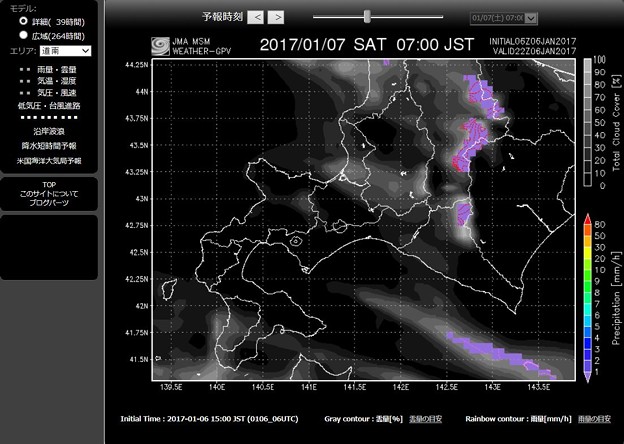
Task: Open the ブログパーツ link
Action: pos(48,203)
